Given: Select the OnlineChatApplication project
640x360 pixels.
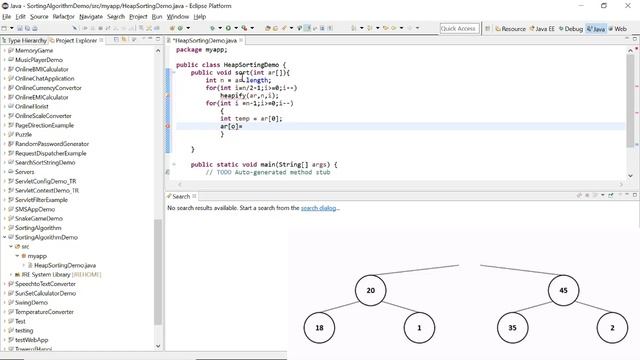Looking at the screenshot, I should point(44,78).
